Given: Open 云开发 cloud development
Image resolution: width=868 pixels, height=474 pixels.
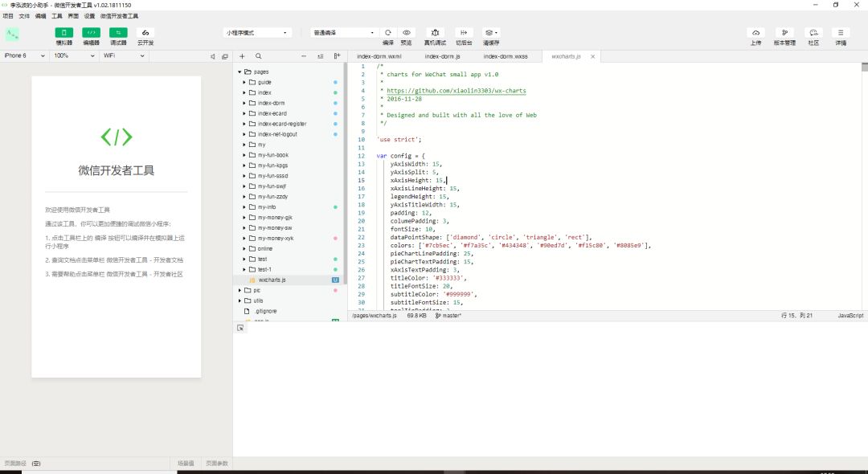Looking at the screenshot, I should coord(145,33).
